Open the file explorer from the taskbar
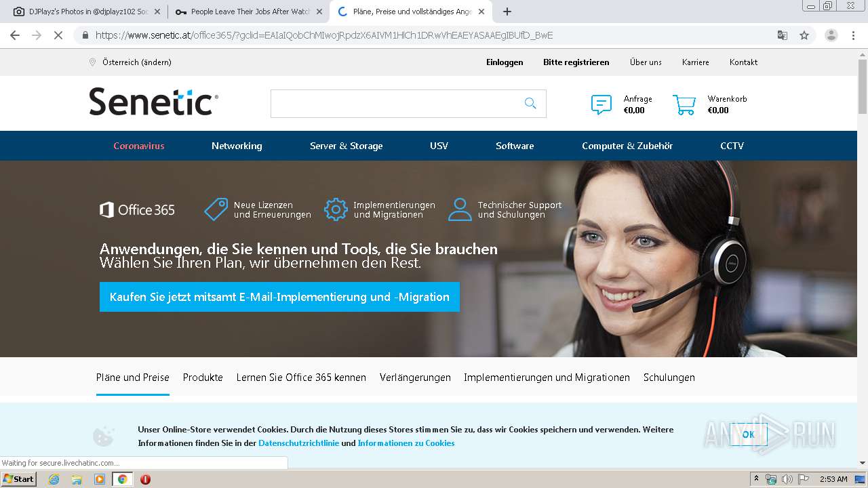Screen dimensions: 868x488 click(x=77, y=479)
